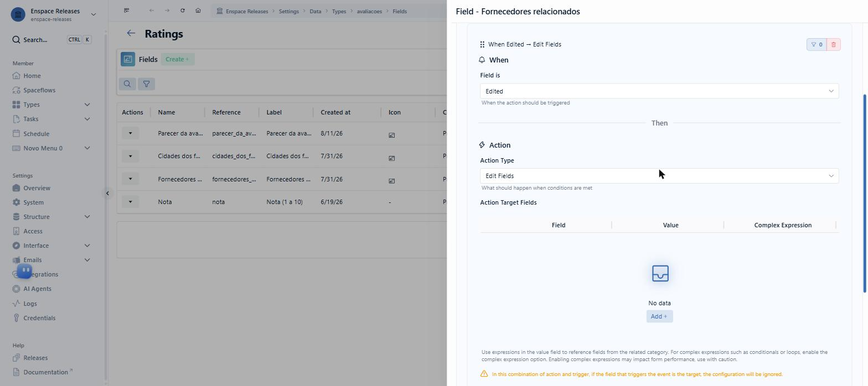868x386 pixels.
Task: Expand the Tasks submenu chevron
Action: click(87, 119)
